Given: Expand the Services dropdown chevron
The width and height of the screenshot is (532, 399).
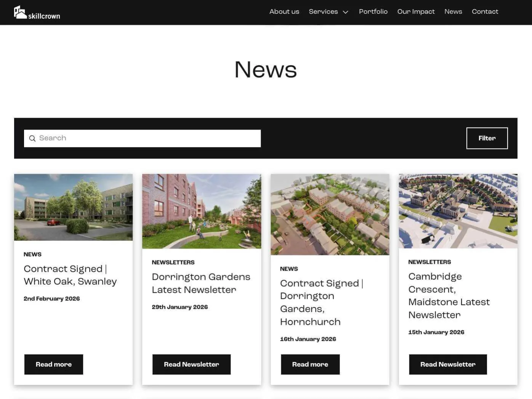Looking at the screenshot, I should 346,12.
